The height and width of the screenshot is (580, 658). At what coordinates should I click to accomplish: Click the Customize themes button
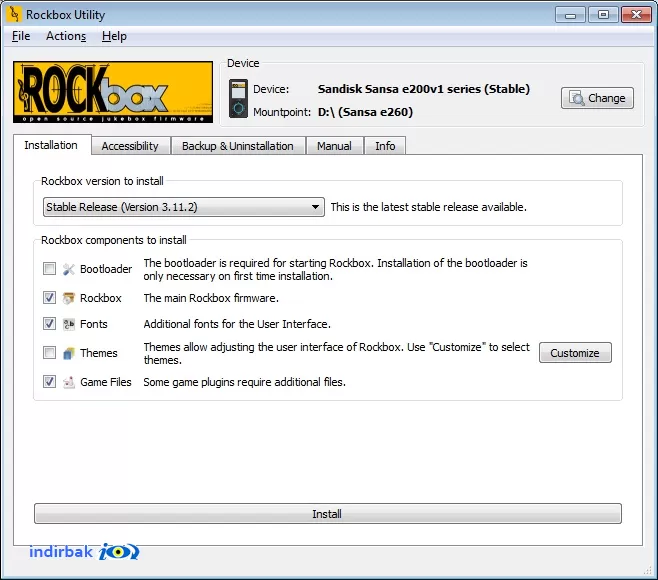[x=575, y=353]
